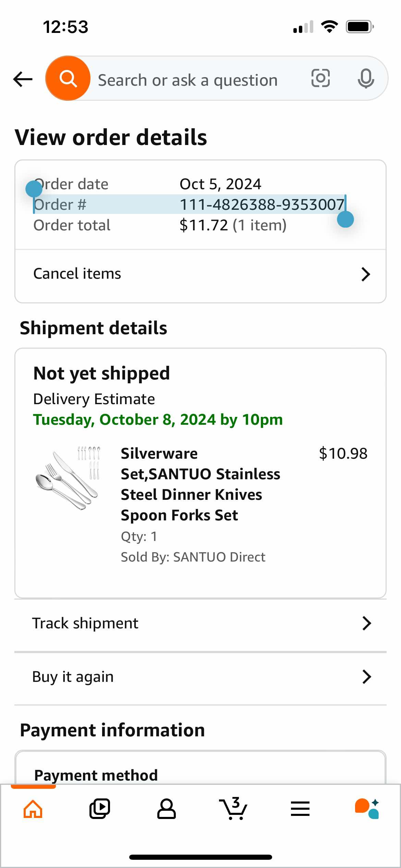The image size is (401, 868).
Task: Expand the Buy it again chevron
Action: click(x=366, y=677)
